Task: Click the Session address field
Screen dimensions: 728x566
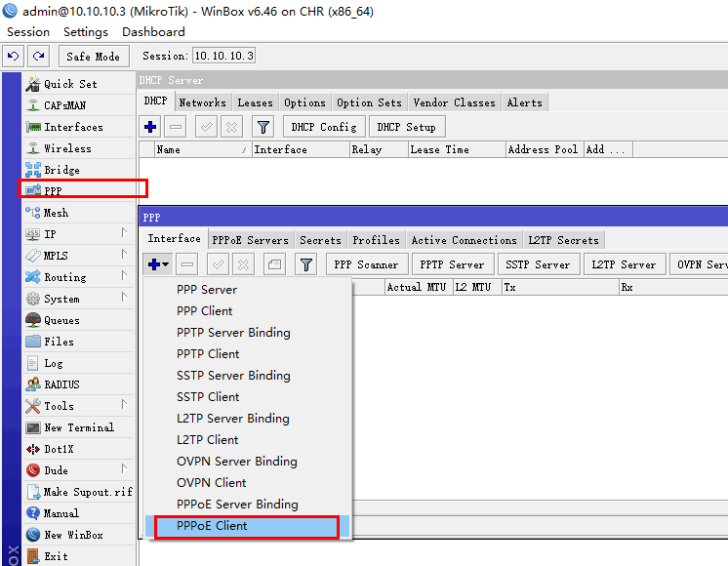Action: [223, 56]
